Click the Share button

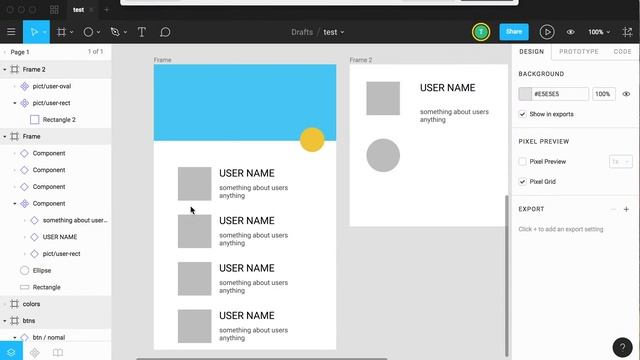click(x=514, y=32)
